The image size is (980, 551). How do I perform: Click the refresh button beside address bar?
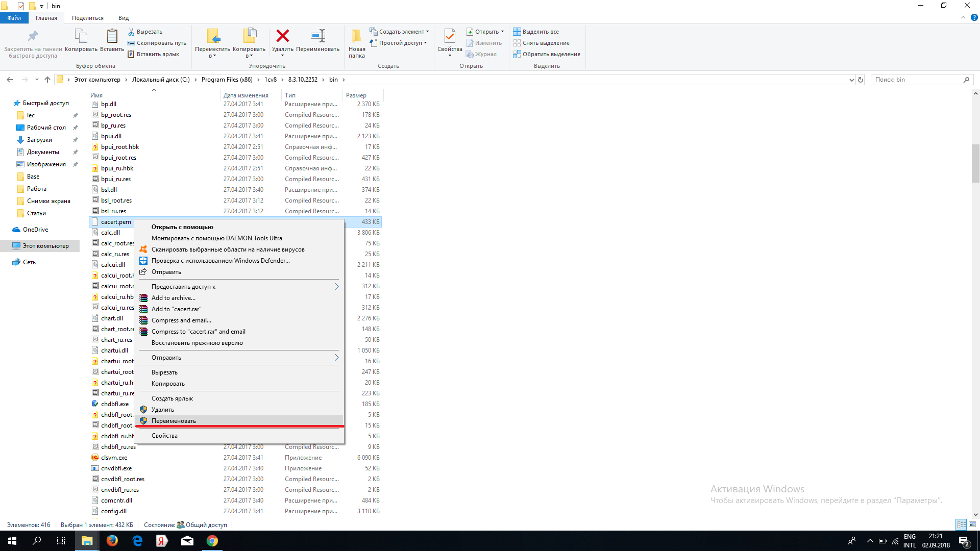click(x=861, y=80)
